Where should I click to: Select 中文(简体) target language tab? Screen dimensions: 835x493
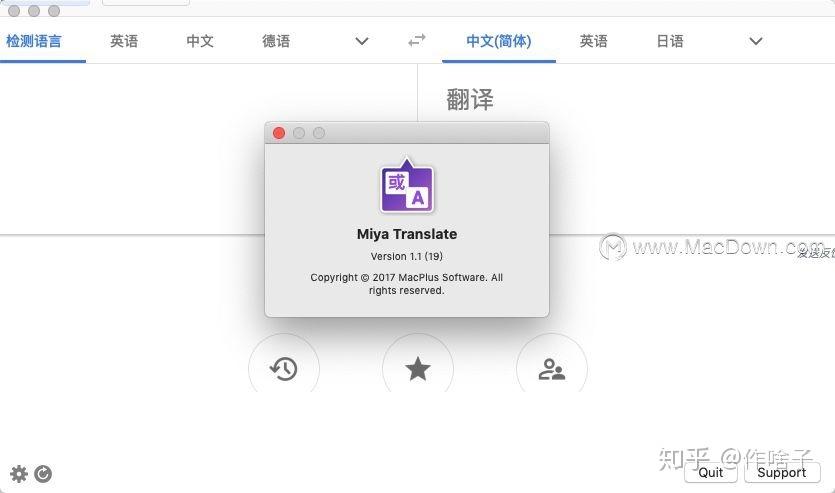pyautogui.click(x=499, y=41)
